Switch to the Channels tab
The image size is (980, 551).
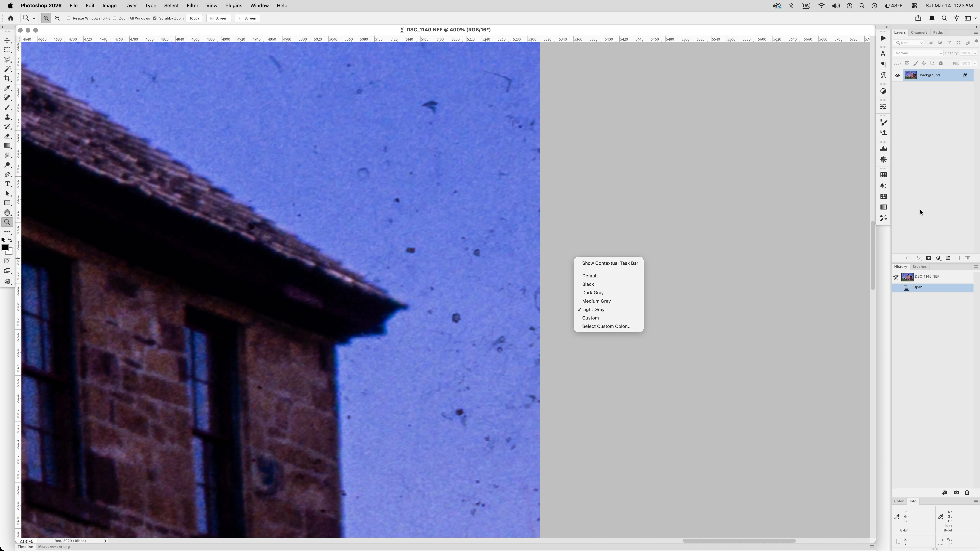coord(919,33)
